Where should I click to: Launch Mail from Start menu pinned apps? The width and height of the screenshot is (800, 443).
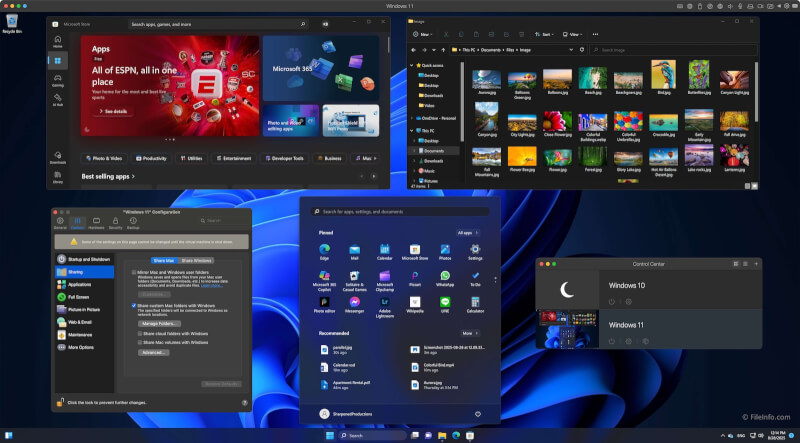(x=355, y=252)
